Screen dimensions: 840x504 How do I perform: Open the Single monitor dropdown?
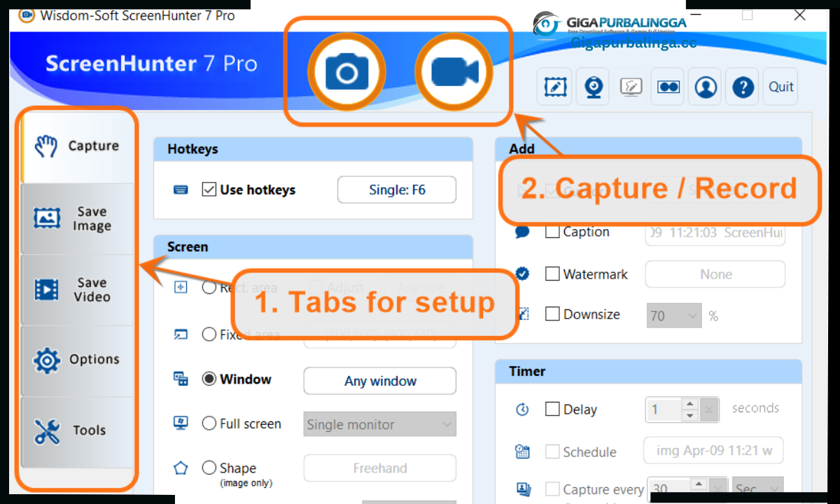379,424
